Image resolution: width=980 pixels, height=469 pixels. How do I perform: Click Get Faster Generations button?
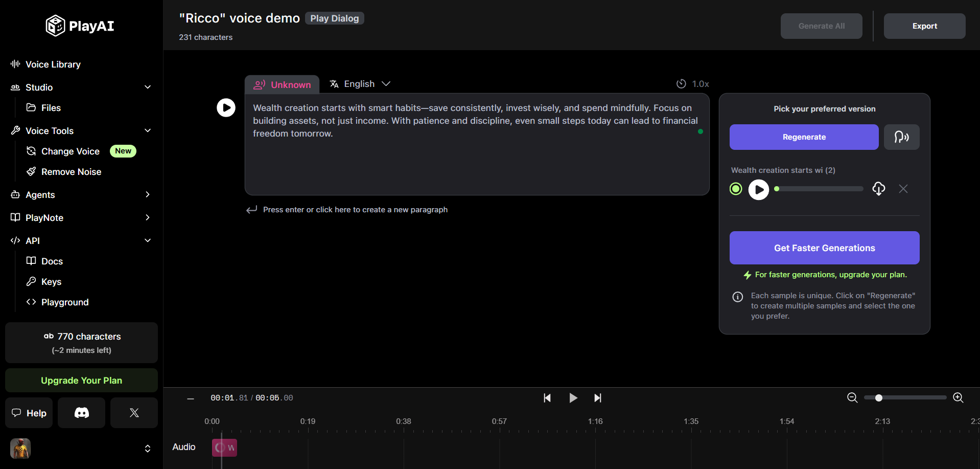(825, 248)
